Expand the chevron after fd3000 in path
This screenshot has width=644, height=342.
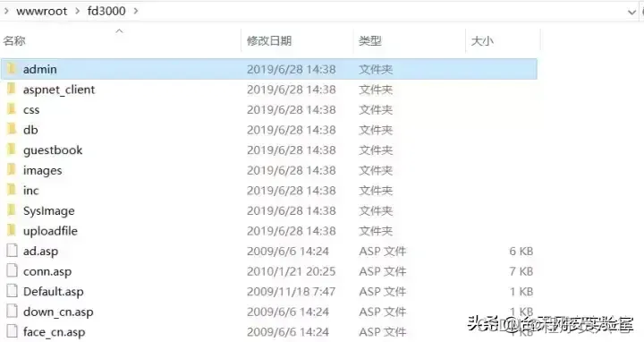click(x=136, y=11)
